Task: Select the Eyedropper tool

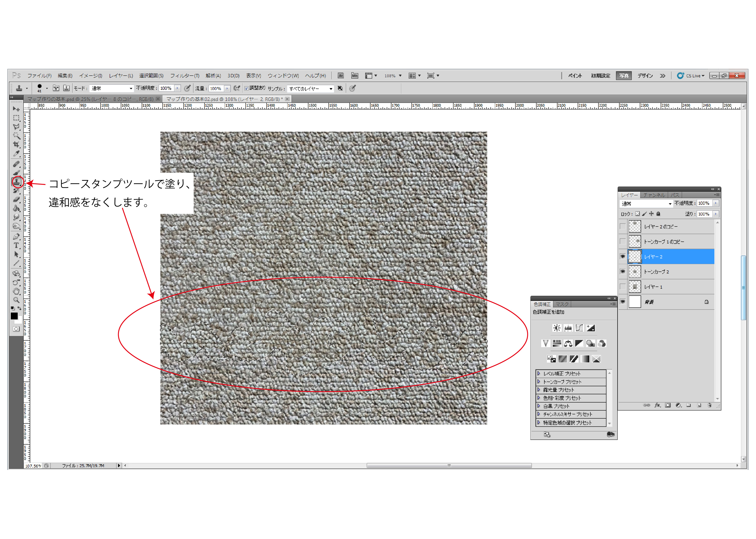Action: pos(16,153)
